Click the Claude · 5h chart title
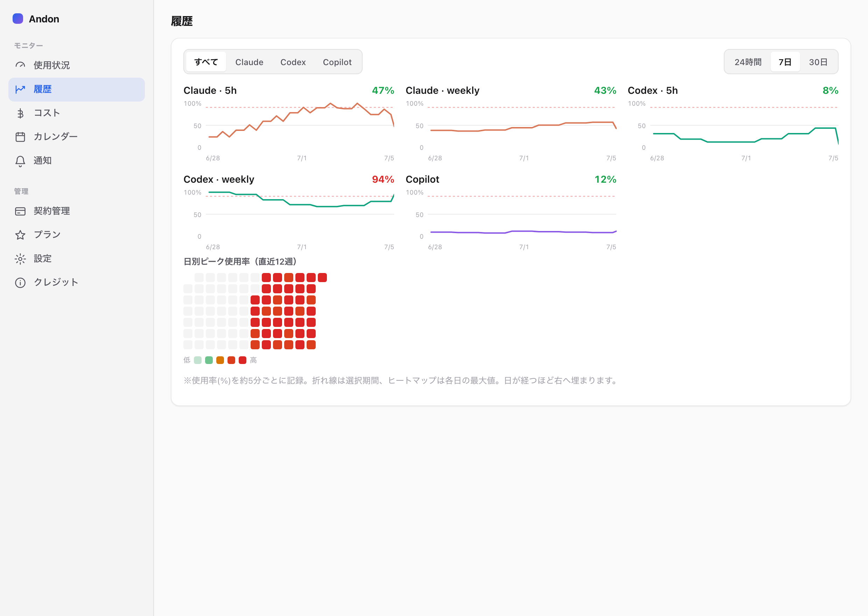This screenshot has width=868, height=616. coord(210,90)
